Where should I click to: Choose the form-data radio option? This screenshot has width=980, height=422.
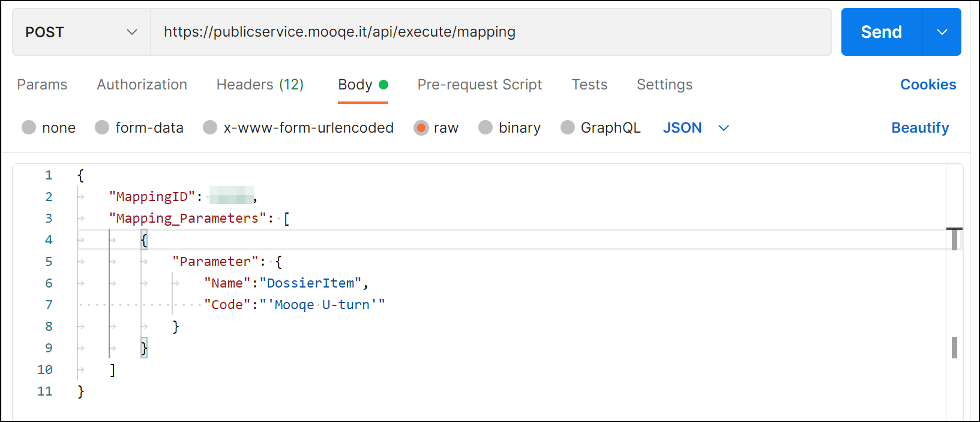point(102,127)
